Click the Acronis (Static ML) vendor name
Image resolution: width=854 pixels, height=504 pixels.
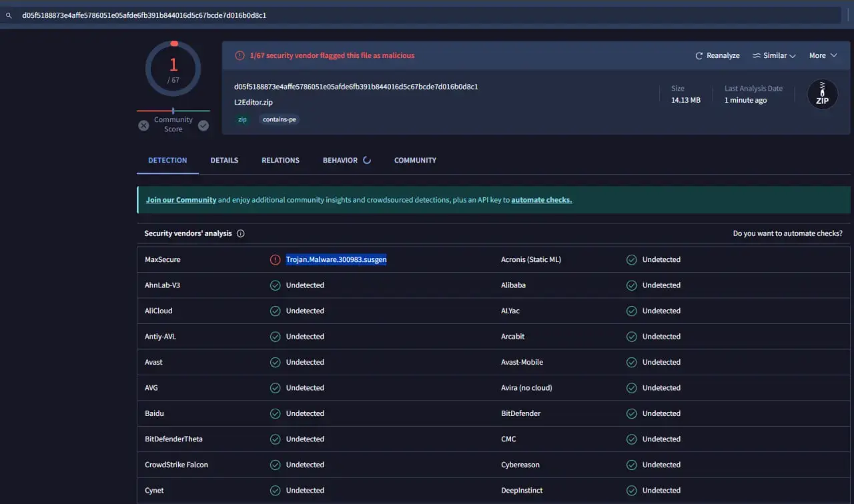point(531,260)
